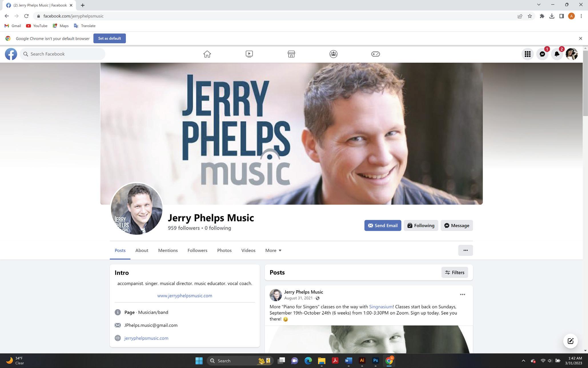
Task: Switch to the Mentions tab
Action: (168, 250)
